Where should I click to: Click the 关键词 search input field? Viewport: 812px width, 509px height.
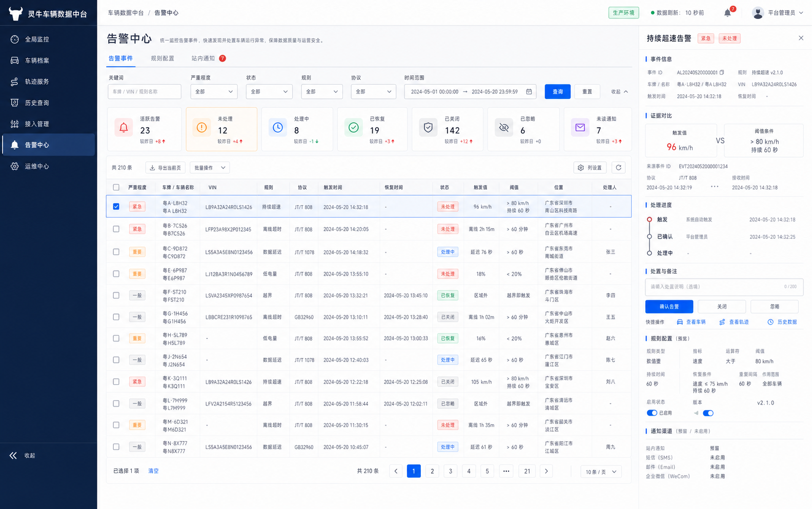145,92
